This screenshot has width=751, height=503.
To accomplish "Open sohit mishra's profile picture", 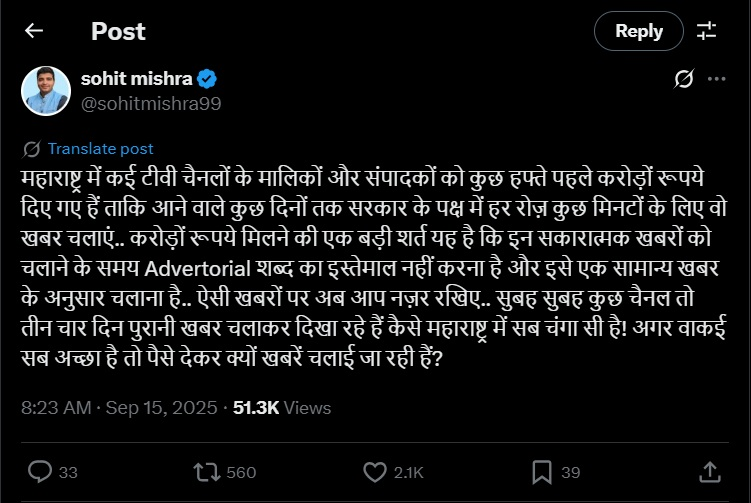I will tap(44, 90).
